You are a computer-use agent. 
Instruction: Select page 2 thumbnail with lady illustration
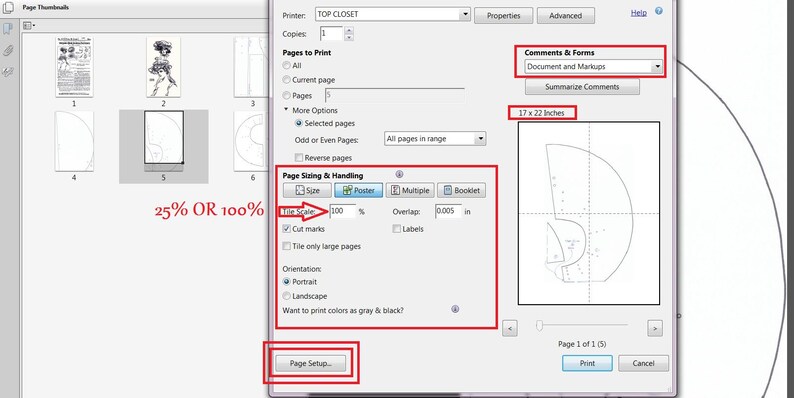pos(163,67)
